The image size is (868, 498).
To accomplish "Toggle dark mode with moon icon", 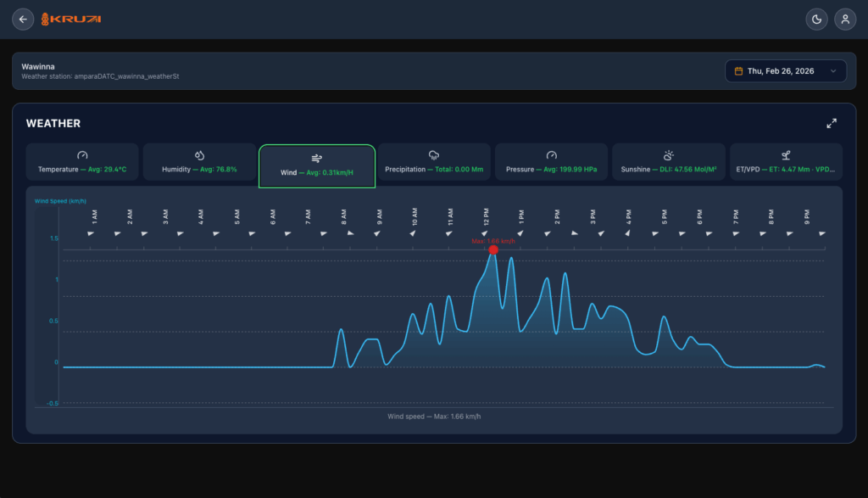I will point(816,20).
